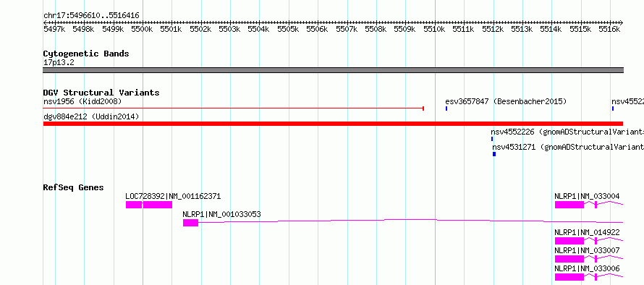
Task: Click the LOC728392|NM_001162371 gene label
Action: [x=173, y=196]
